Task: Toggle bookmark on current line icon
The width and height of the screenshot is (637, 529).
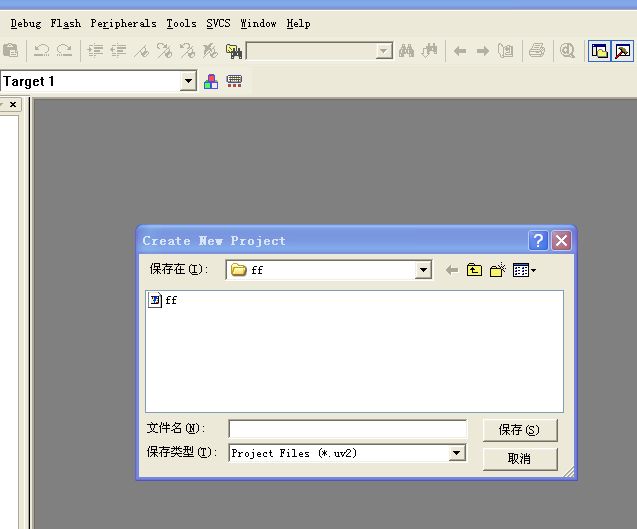Action: click(x=141, y=51)
